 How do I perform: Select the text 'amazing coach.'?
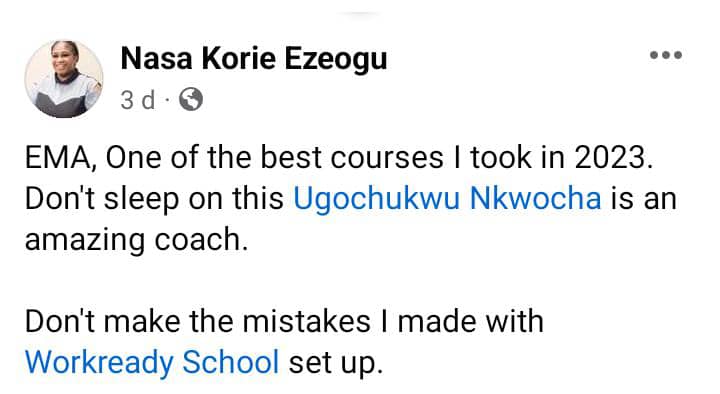tap(136, 240)
